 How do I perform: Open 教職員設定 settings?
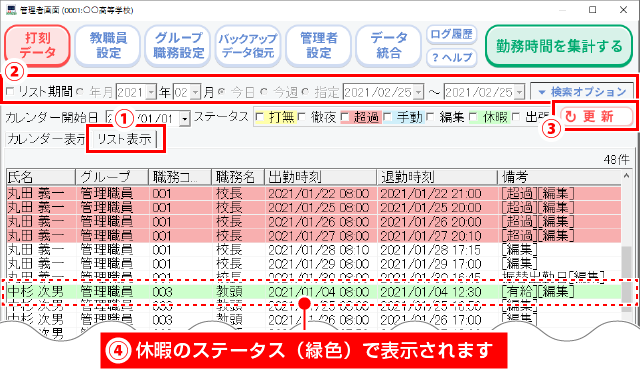pyautogui.click(x=108, y=45)
